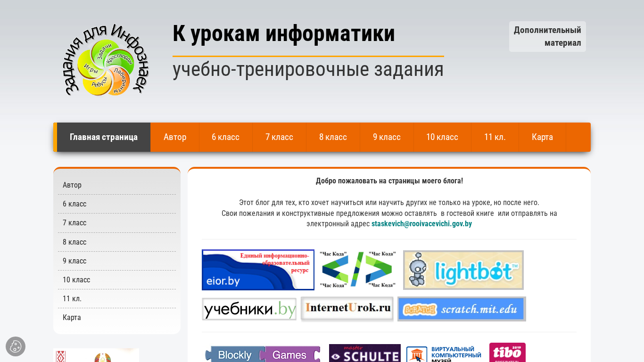
Task: Click the Час Кода banner
Action: click(x=358, y=270)
